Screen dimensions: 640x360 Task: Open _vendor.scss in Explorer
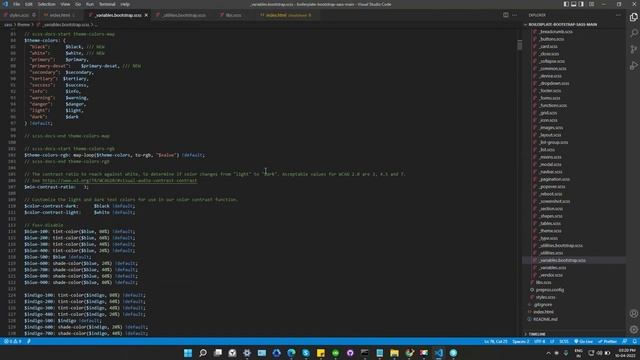[x=551, y=275]
